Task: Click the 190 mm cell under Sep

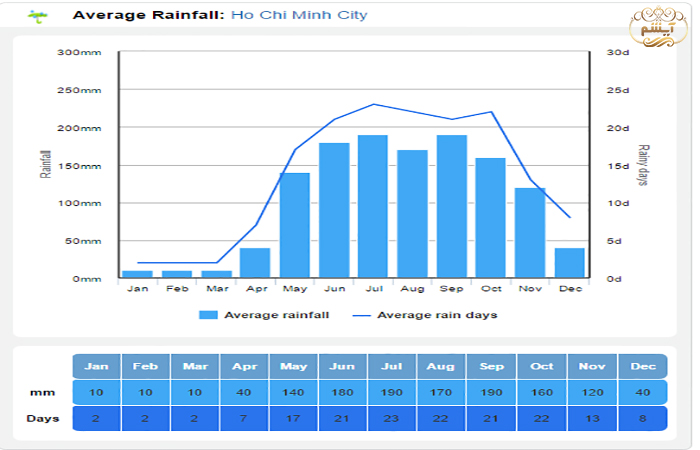Action: pyautogui.click(x=492, y=393)
